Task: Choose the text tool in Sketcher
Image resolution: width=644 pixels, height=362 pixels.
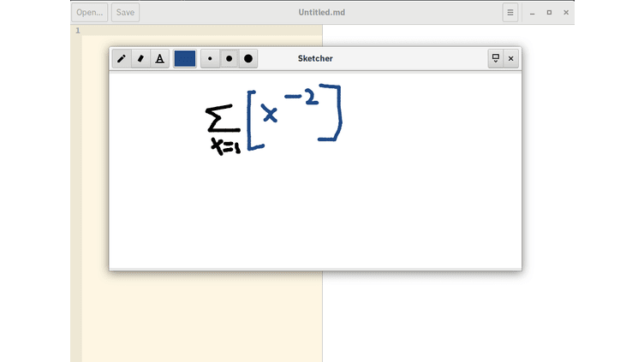Action: (160, 59)
